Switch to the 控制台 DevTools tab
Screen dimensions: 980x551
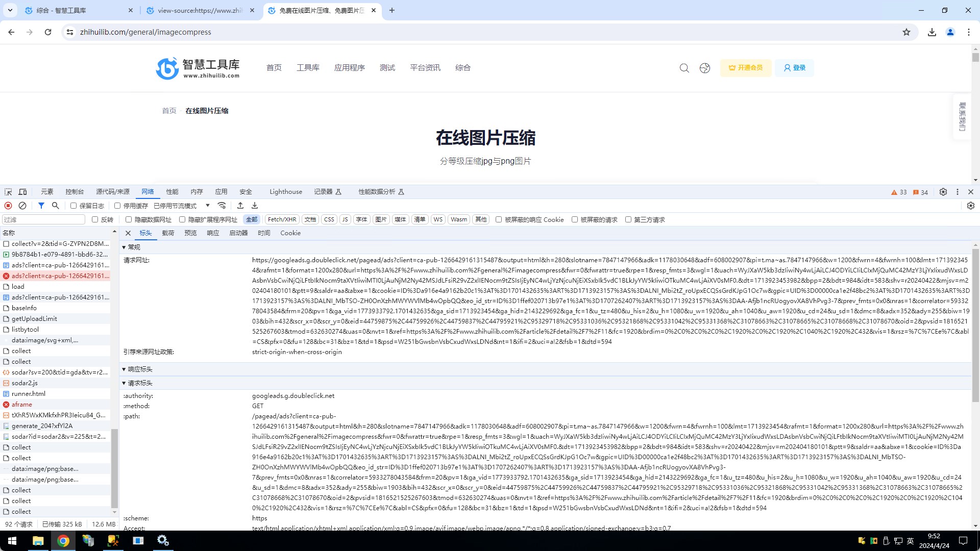tap(75, 192)
